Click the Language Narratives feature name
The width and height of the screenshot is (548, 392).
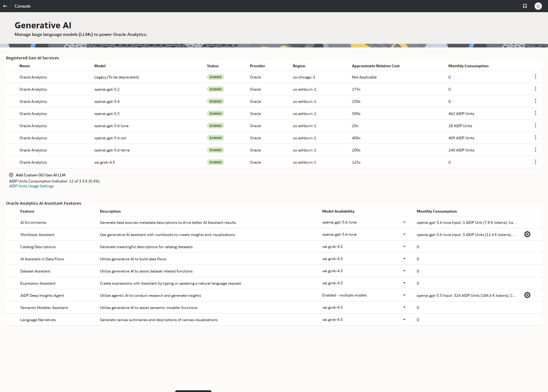coord(38,320)
